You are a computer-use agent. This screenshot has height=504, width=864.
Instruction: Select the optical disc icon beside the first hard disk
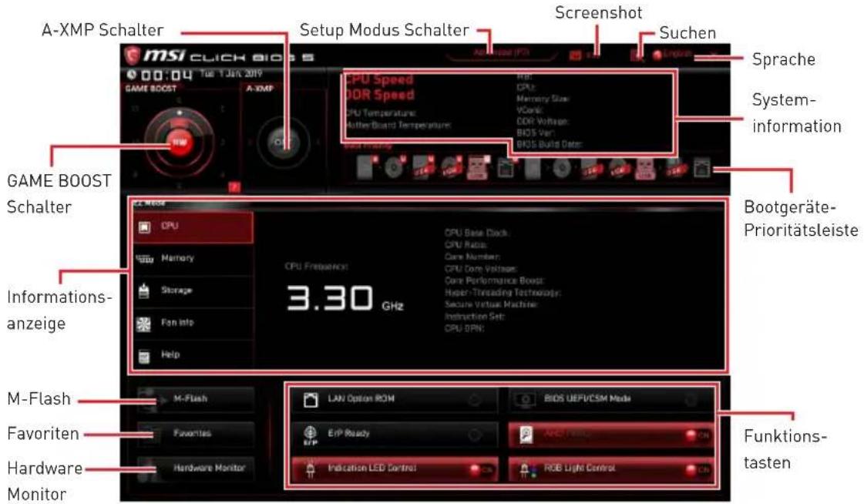pyautogui.click(x=395, y=167)
